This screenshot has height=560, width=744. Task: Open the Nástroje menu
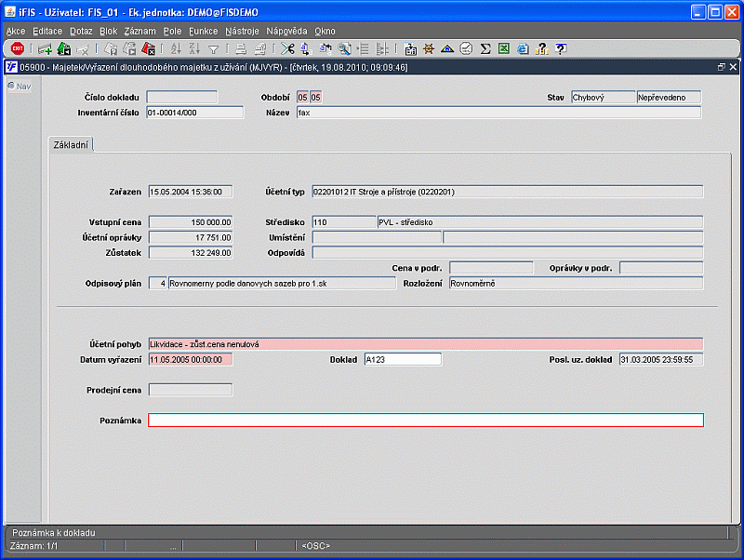pos(242,31)
